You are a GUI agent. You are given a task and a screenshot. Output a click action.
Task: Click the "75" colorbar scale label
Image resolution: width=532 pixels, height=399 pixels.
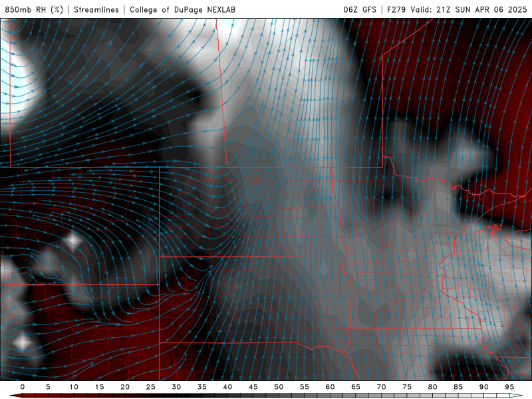coord(407,387)
